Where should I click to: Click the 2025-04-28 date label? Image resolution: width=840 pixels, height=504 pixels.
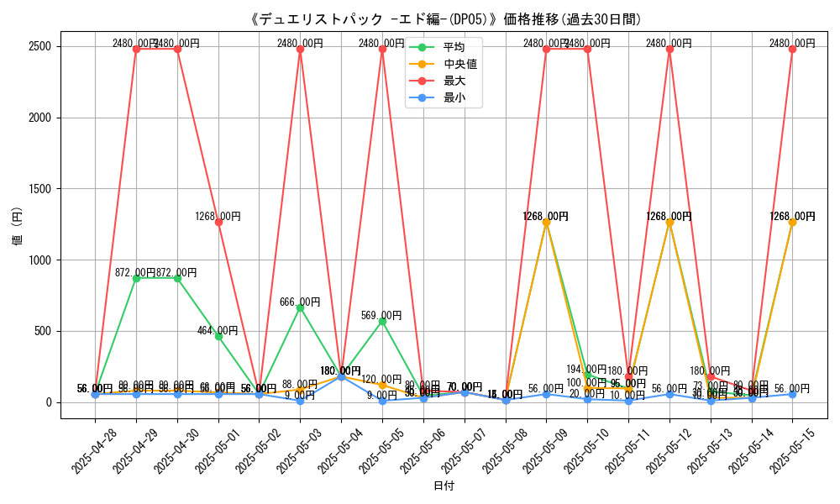click(x=94, y=452)
